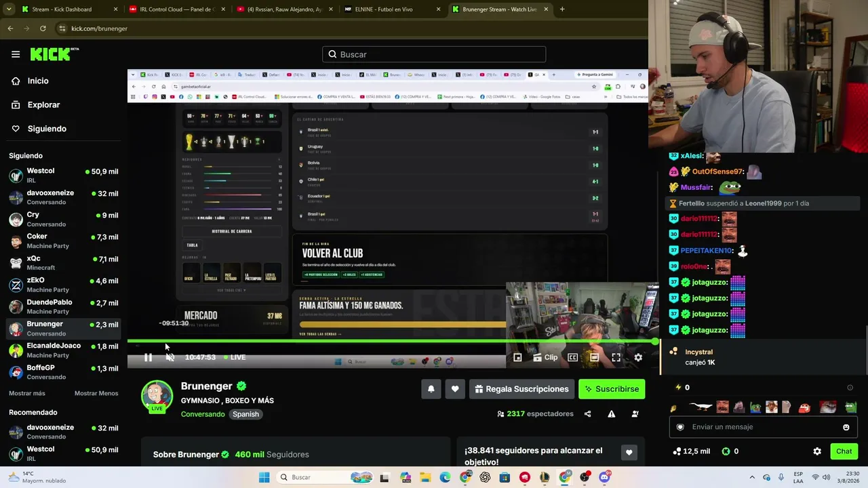
Task: Toggle favorite on the followers goal
Action: pyautogui.click(x=629, y=453)
